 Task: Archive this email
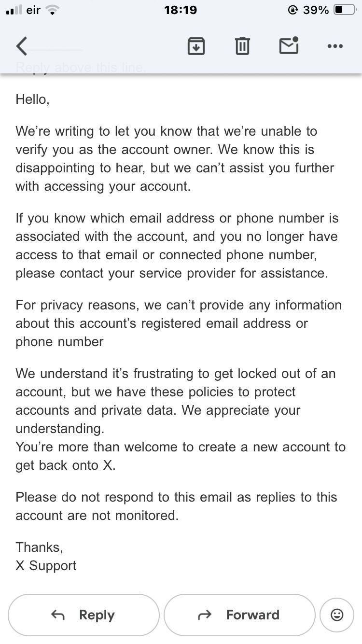pos(196,46)
